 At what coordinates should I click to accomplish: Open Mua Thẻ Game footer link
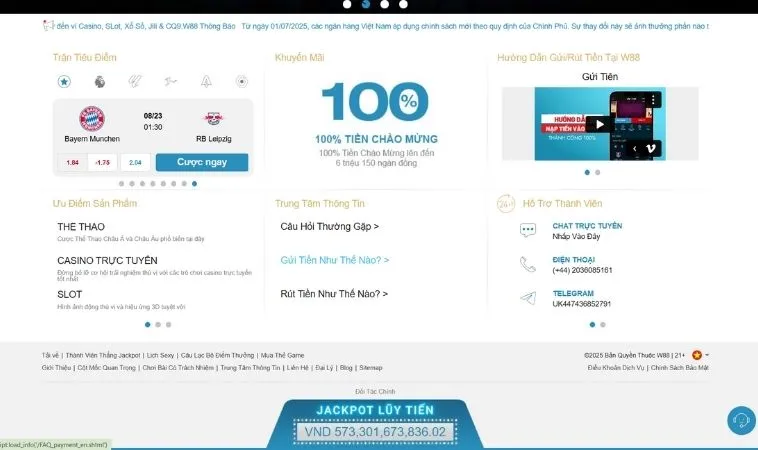click(282, 355)
